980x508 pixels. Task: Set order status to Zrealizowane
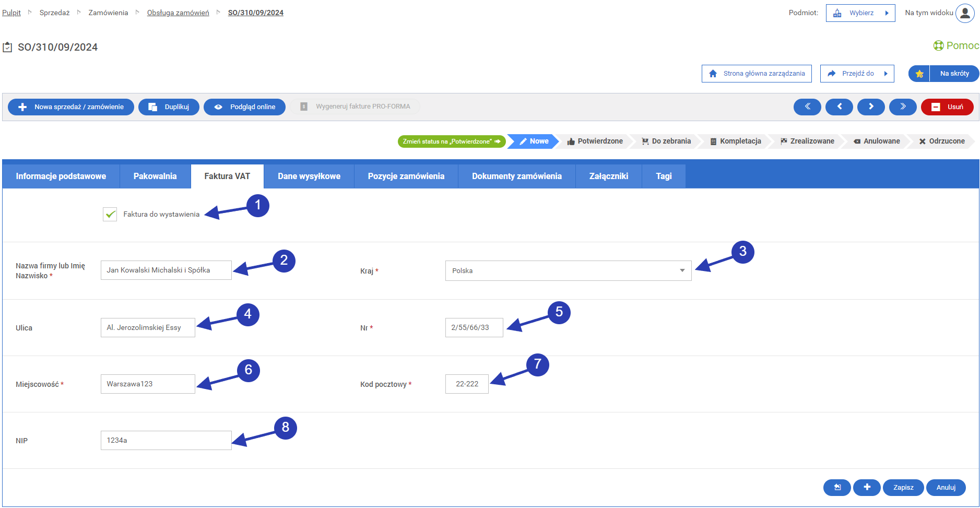tap(807, 141)
